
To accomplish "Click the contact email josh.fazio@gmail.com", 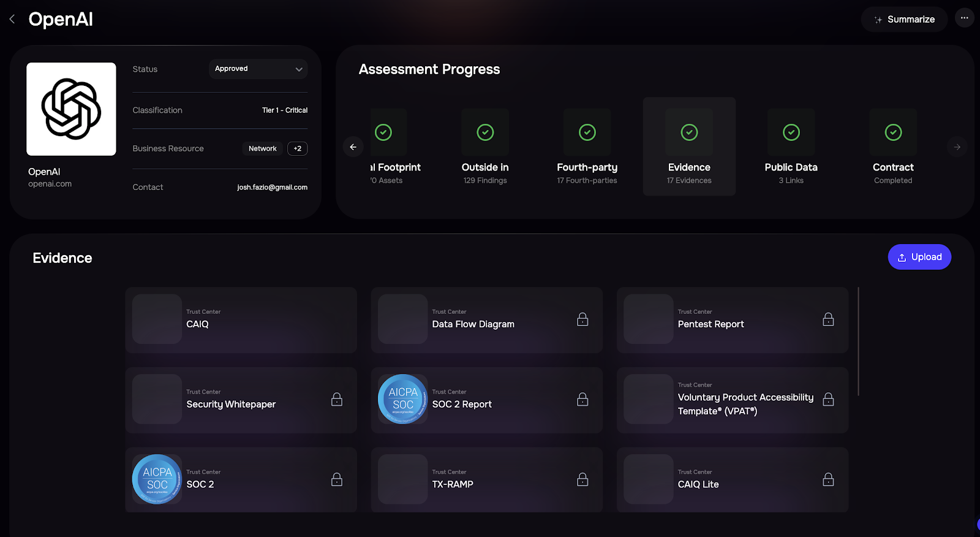I will tap(272, 188).
